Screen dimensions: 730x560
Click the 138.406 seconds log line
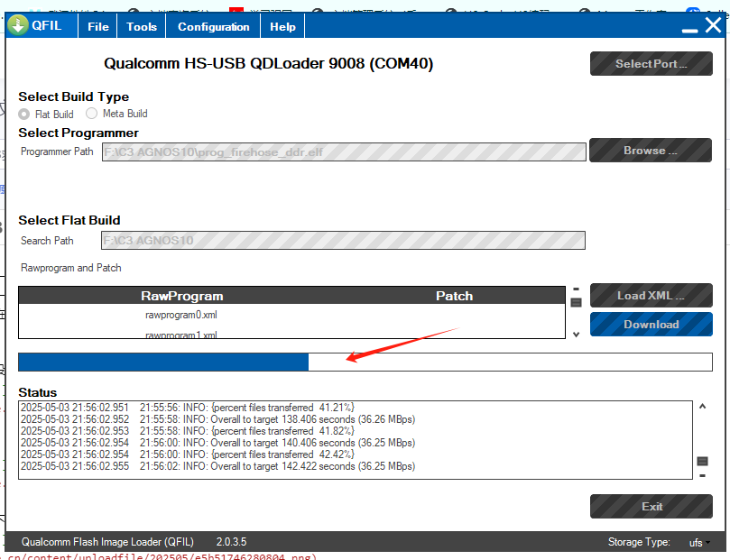(217, 419)
